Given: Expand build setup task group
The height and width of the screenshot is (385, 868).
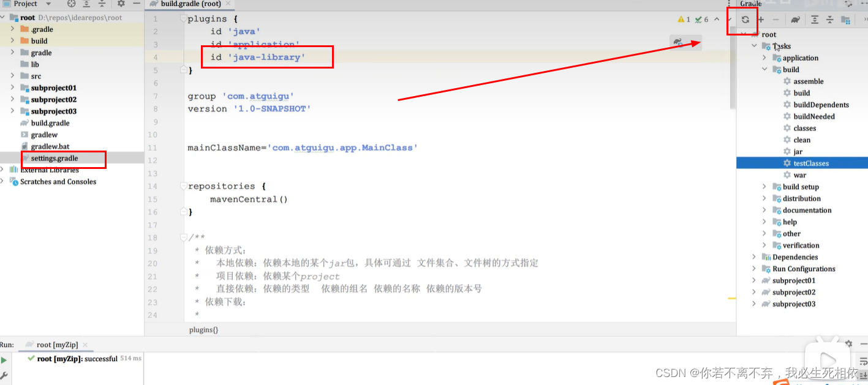Looking at the screenshot, I should tap(764, 187).
